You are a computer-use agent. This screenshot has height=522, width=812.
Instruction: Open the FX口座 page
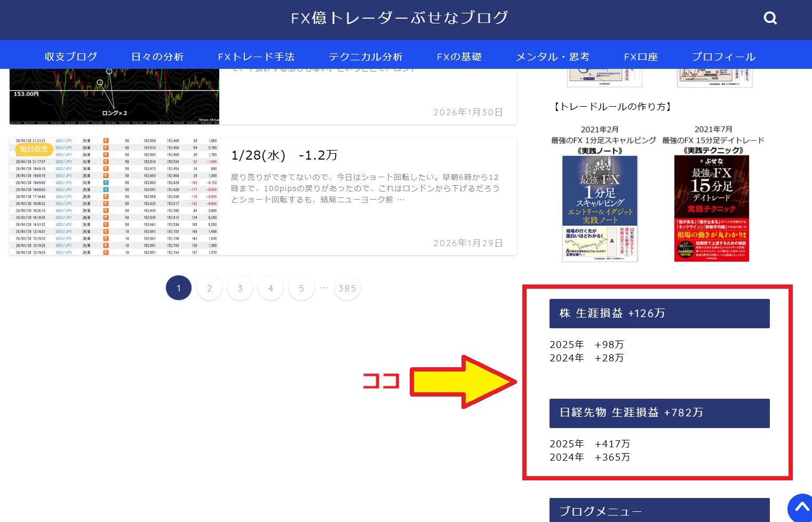[x=641, y=57]
